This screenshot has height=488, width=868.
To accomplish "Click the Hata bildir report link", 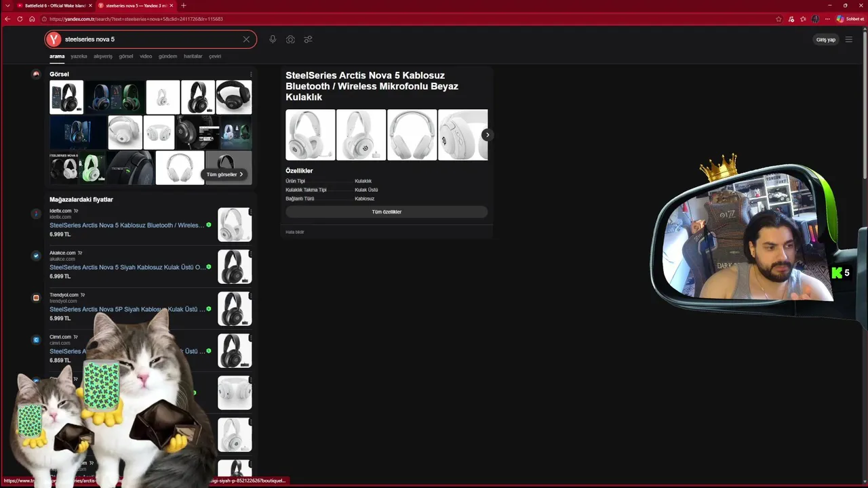I will coord(294,232).
